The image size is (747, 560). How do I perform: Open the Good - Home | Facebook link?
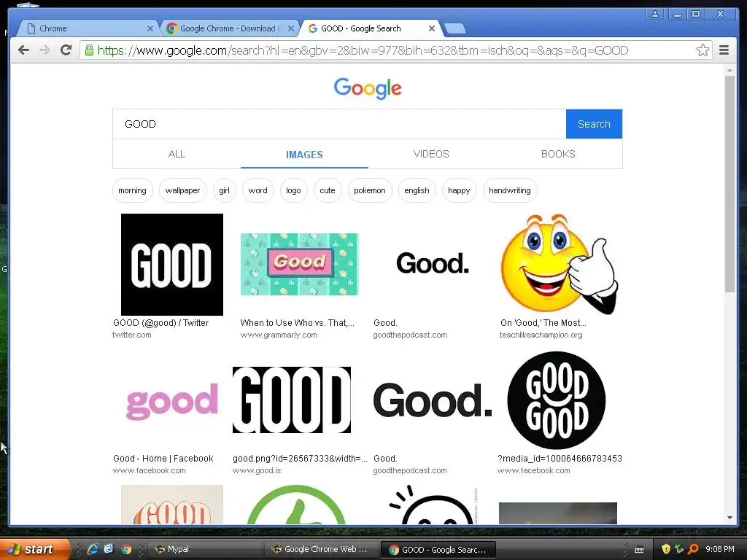pyautogui.click(x=163, y=459)
